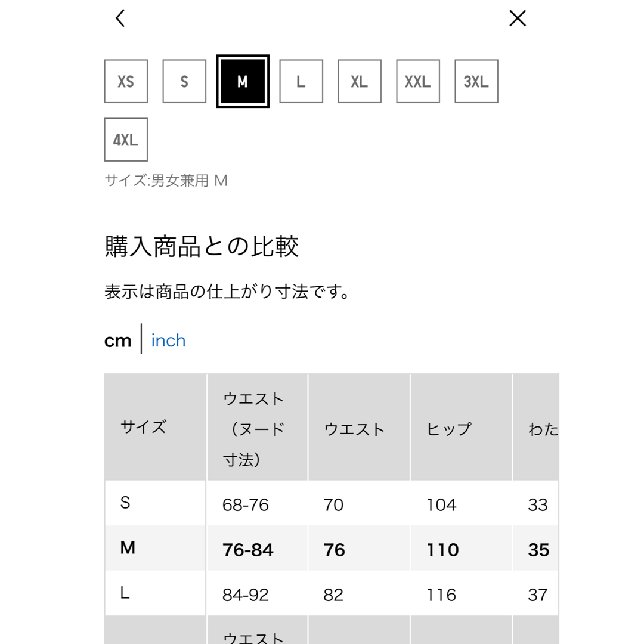Choose size L
Viewport: 644px width, 644px height.
(301, 81)
